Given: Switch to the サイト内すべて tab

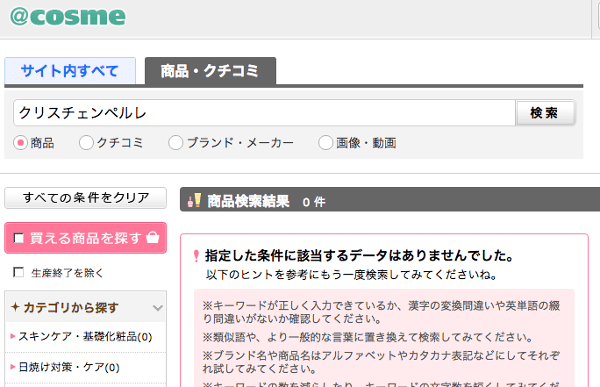Looking at the screenshot, I should coord(70,71).
